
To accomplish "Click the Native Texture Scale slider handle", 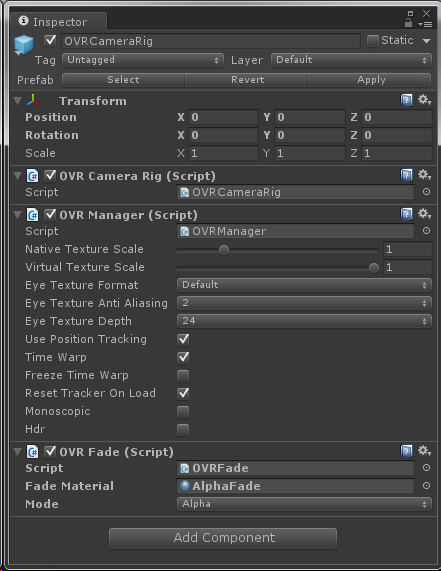I will [224, 250].
